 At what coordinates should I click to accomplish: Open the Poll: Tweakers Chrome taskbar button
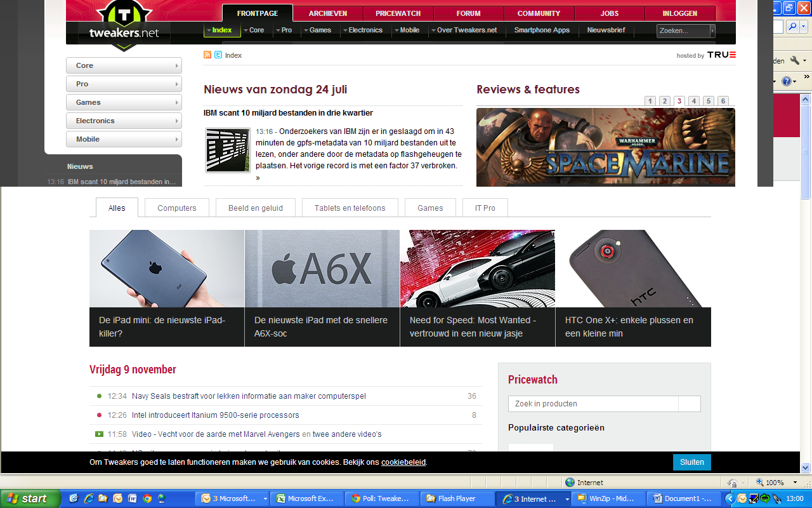coord(384,498)
